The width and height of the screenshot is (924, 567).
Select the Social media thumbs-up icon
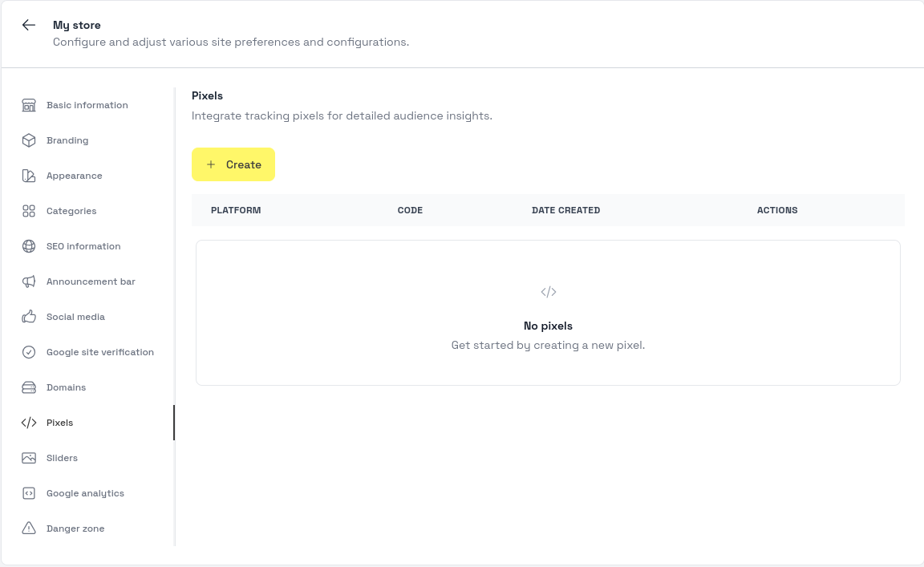[x=29, y=317]
